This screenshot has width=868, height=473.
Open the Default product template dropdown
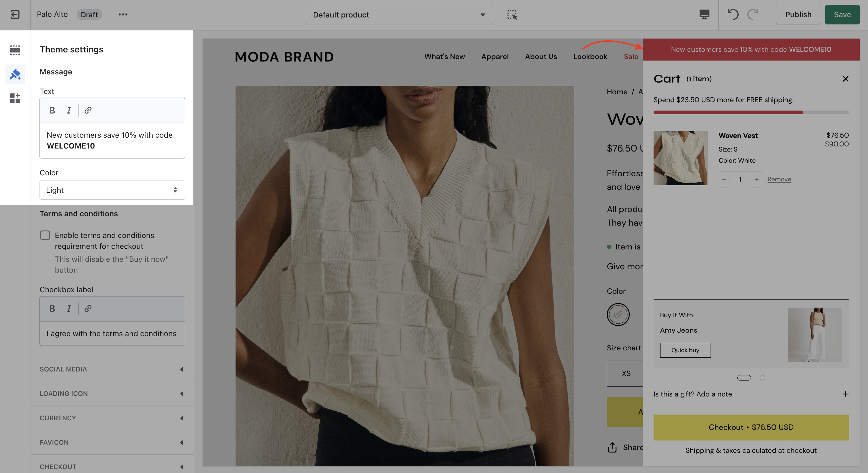tap(399, 14)
